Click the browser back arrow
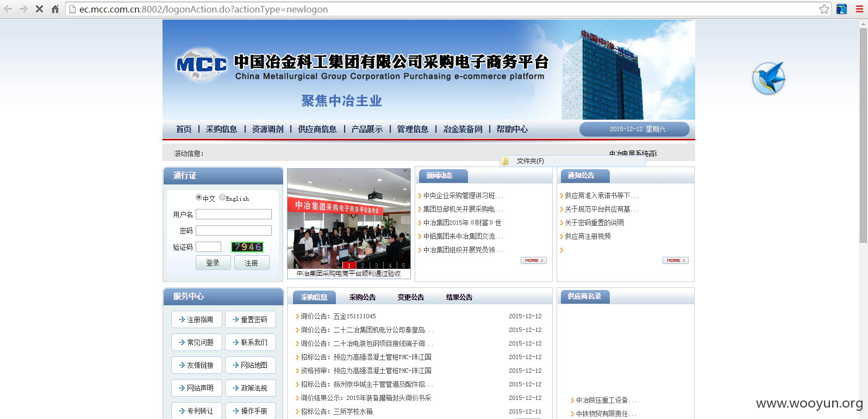The width and height of the screenshot is (868, 419). (8, 9)
